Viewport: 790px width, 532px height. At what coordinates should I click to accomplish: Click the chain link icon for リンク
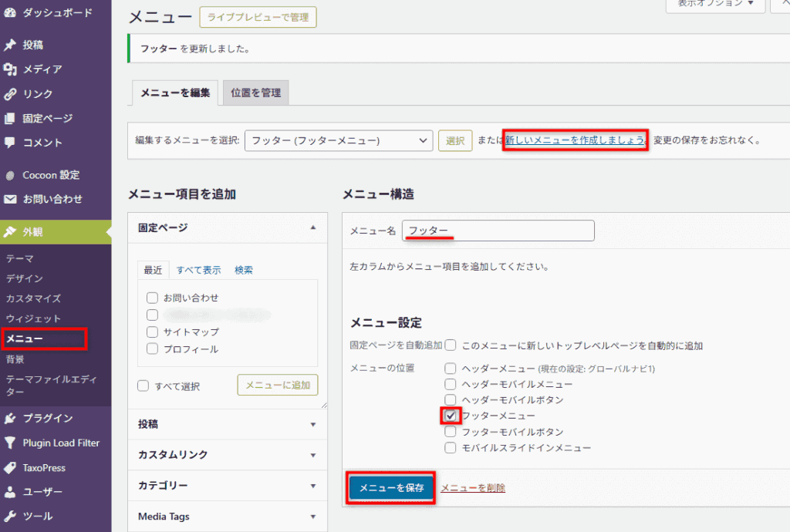coord(10,94)
